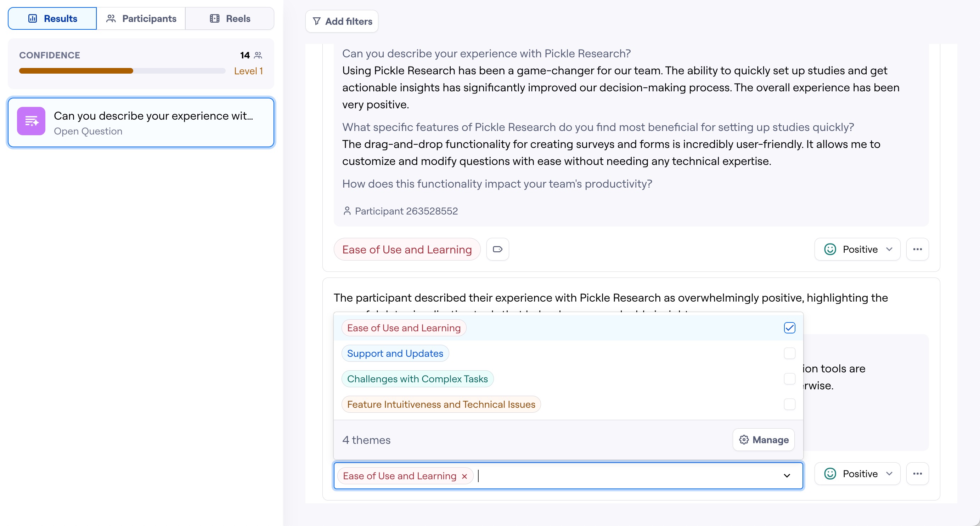This screenshot has width=980, height=526.
Task: Click the Level 1 confidence label
Action: pyautogui.click(x=248, y=71)
